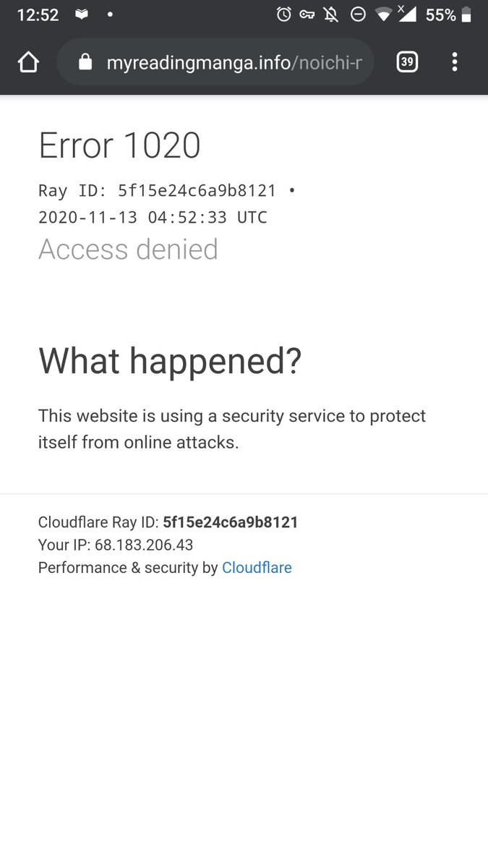
Task: Tap the alarm clock status icon
Action: [284, 14]
